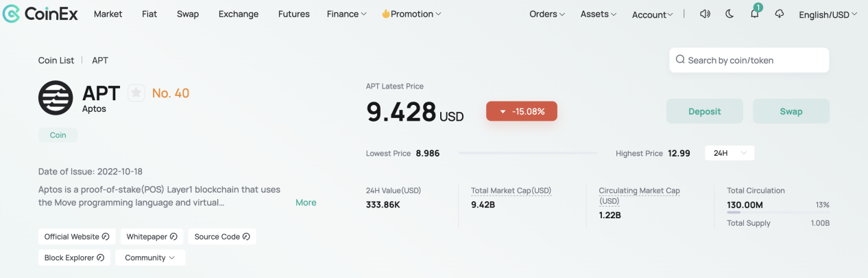Open the Fiat menu item
This screenshot has width=868, height=278.
[x=149, y=14]
